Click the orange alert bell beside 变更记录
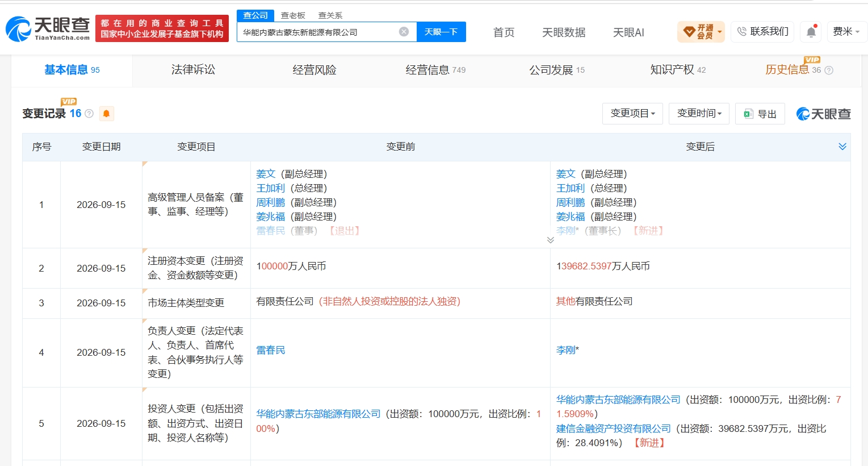 pyautogui.click(x=106, y=114)
